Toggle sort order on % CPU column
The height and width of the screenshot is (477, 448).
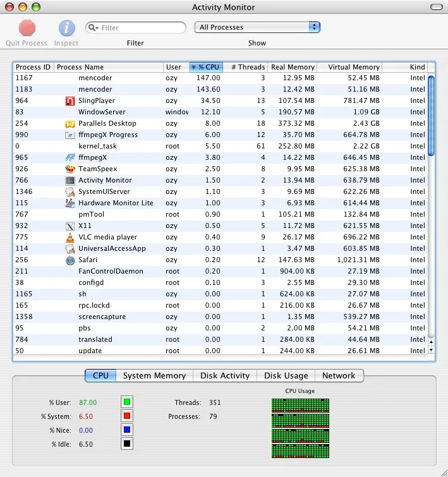tap(206, 67)
